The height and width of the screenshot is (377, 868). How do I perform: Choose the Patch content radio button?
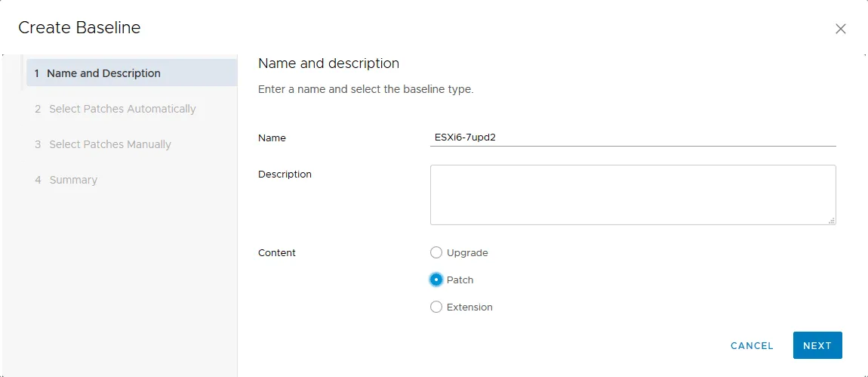(436, 280)
